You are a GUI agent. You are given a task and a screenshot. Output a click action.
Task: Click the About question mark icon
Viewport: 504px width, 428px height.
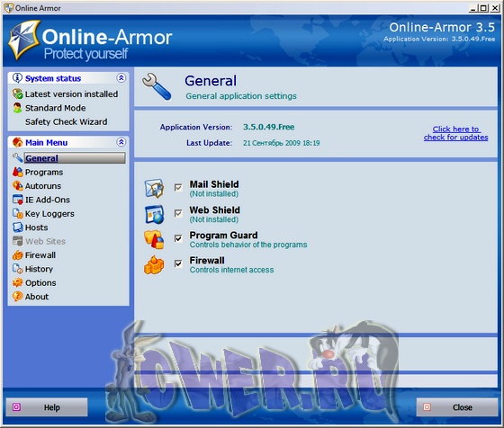(17, 297)
